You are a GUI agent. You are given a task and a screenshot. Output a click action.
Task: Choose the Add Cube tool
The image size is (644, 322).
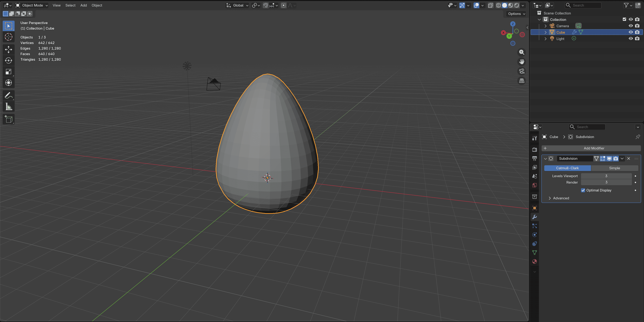(9, 119)
